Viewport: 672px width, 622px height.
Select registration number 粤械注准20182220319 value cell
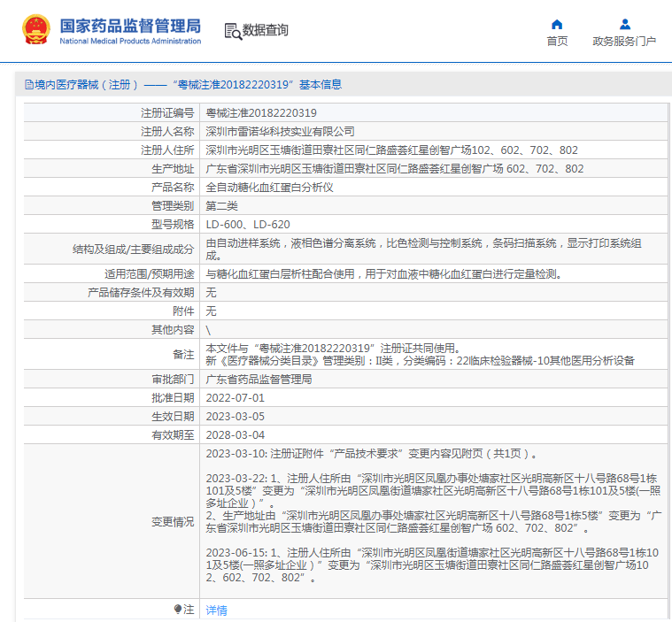pyautogui.click(x=261, y=113)
